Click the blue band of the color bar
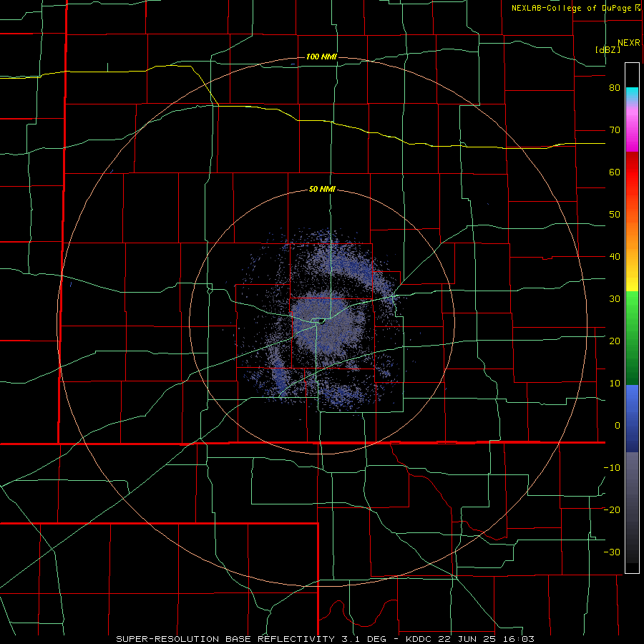The image size is (644, 644). tap(632, 419)
